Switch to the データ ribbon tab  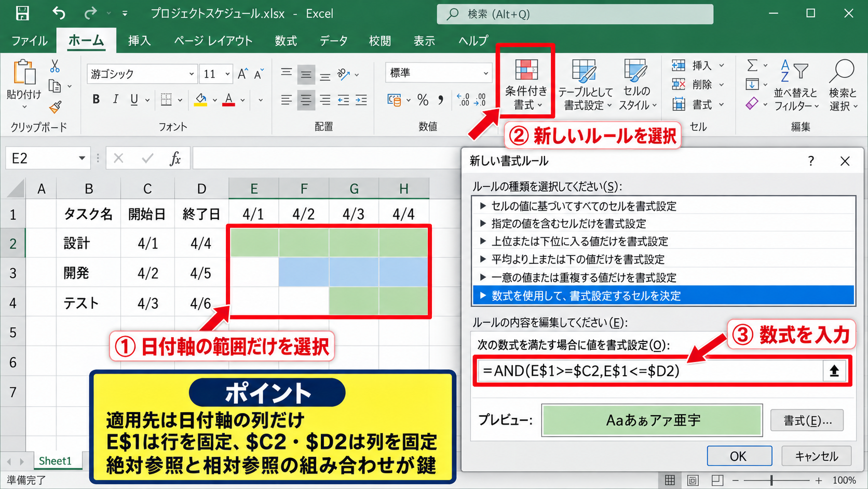[x=333, y=41]
